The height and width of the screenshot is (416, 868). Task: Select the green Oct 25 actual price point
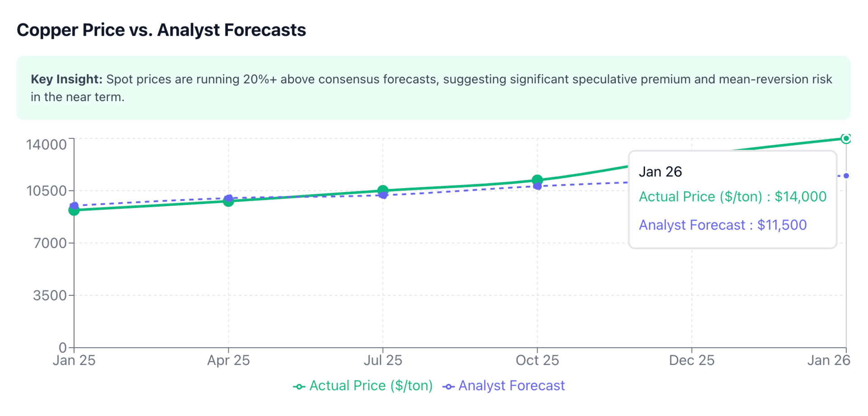pyautogui.click(x=537, y=180)
